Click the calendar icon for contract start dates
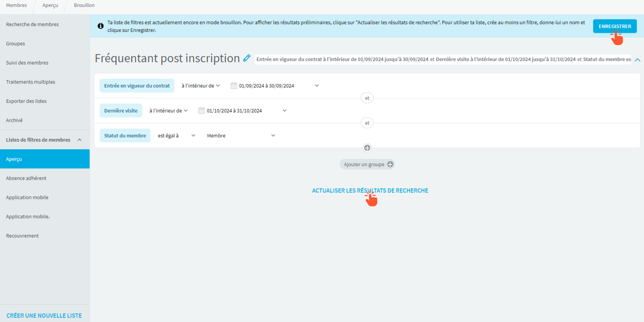Image resolution: width=644 pixels, height=322 pixels. click(x=234, y=86)
